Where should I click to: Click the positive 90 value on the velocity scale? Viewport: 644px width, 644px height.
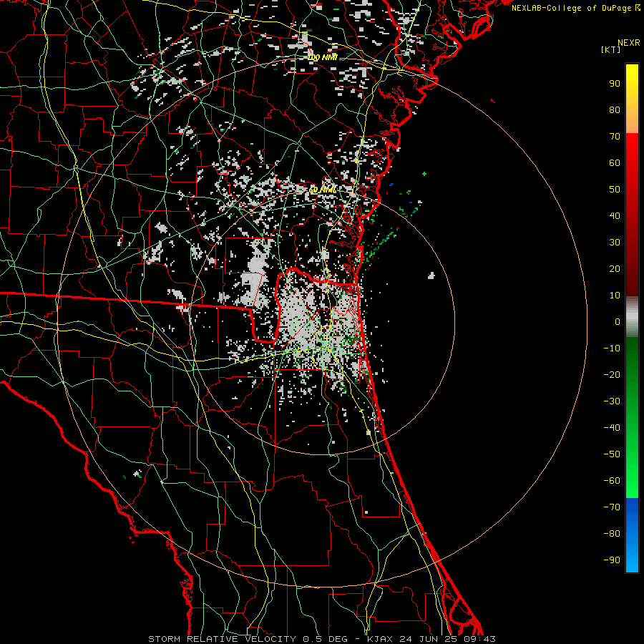click(x=615, y=84)
